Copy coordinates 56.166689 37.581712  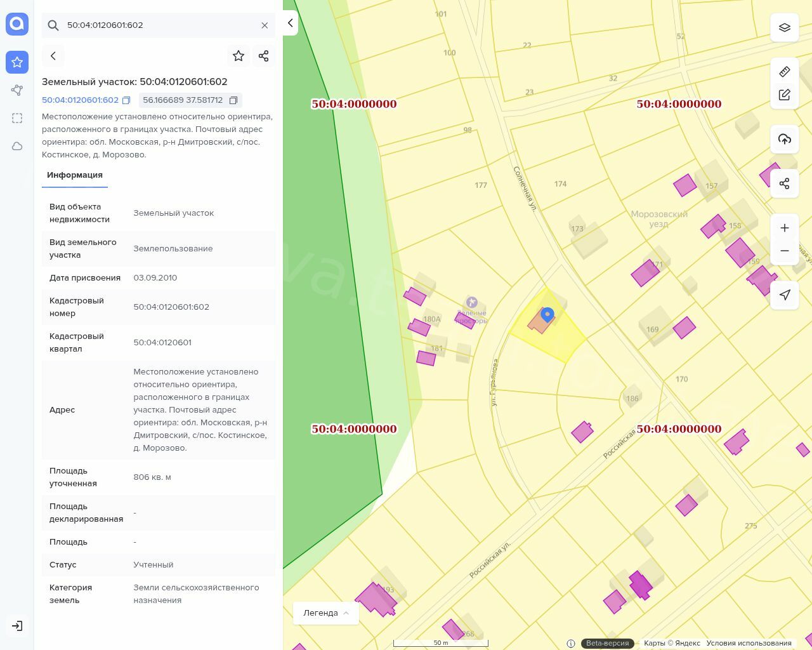(233, 100)
